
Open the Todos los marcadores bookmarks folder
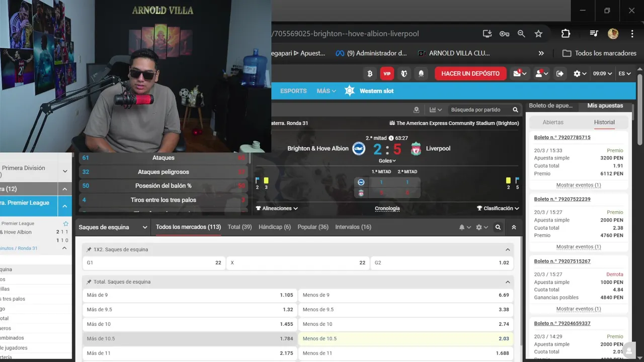point(599,53)
